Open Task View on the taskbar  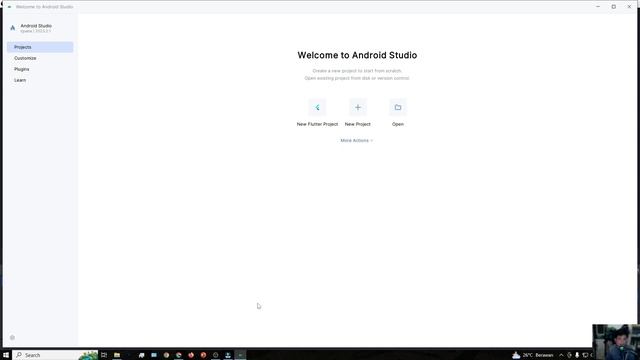tap(104, 355)
